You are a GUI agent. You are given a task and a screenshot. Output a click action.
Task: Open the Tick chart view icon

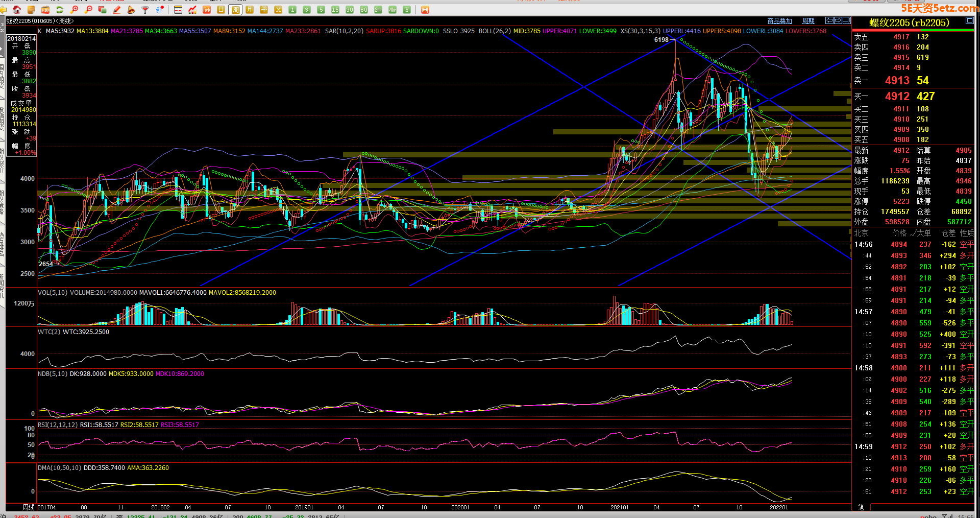[x=207, y=10]
